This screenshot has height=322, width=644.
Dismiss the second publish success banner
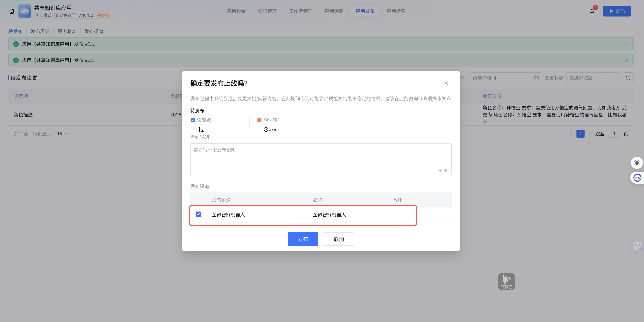pyautogui.click(x=626, y=60)
